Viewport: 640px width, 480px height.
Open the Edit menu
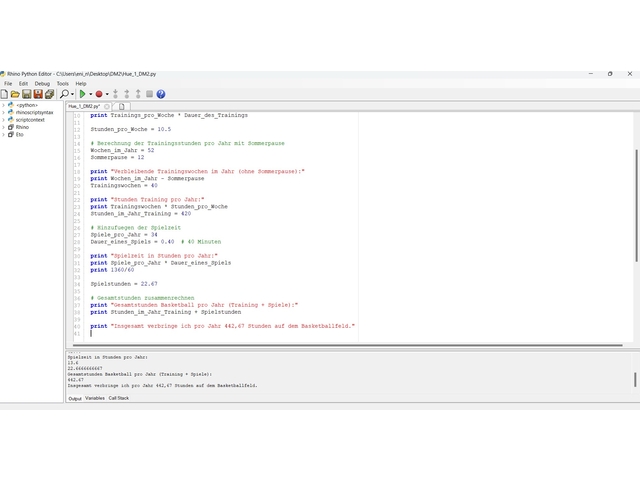coord(23,84)
